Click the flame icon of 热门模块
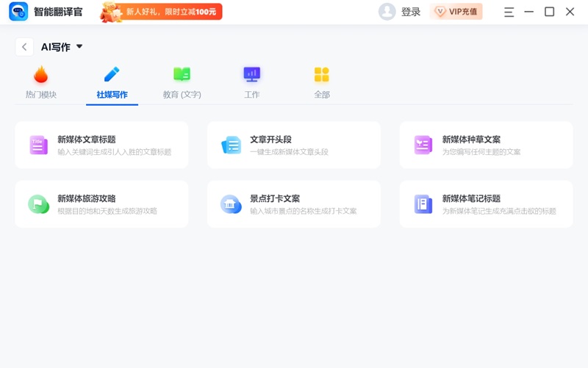This screenshot has width=588, height=368. [x=41, y=74]
